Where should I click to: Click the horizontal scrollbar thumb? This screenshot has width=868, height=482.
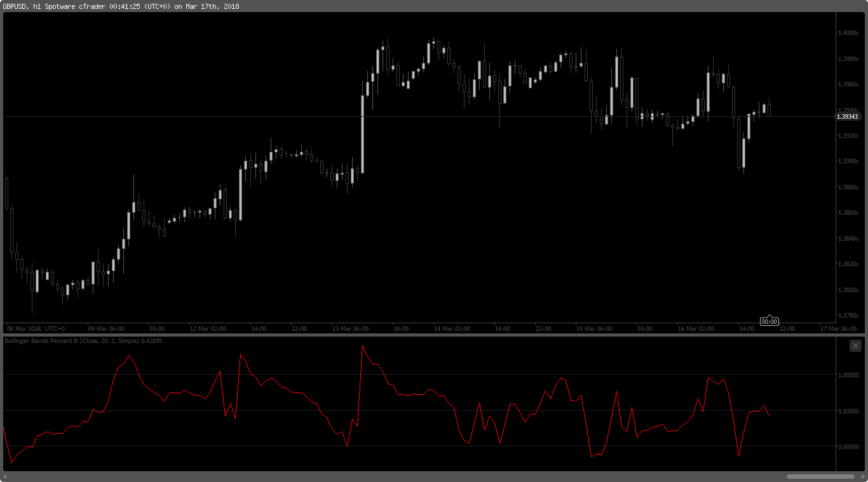pyautogui.click(x=820, y=476)
